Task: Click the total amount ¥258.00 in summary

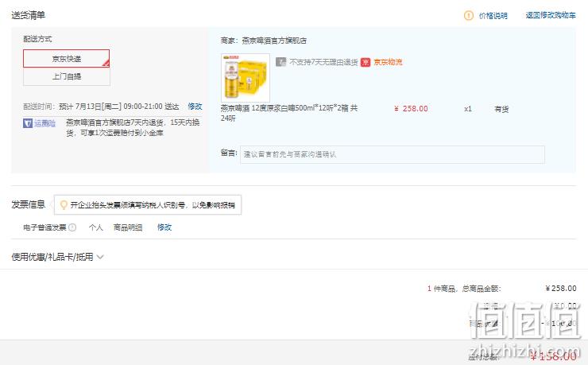Action: [x=561, y=288]
